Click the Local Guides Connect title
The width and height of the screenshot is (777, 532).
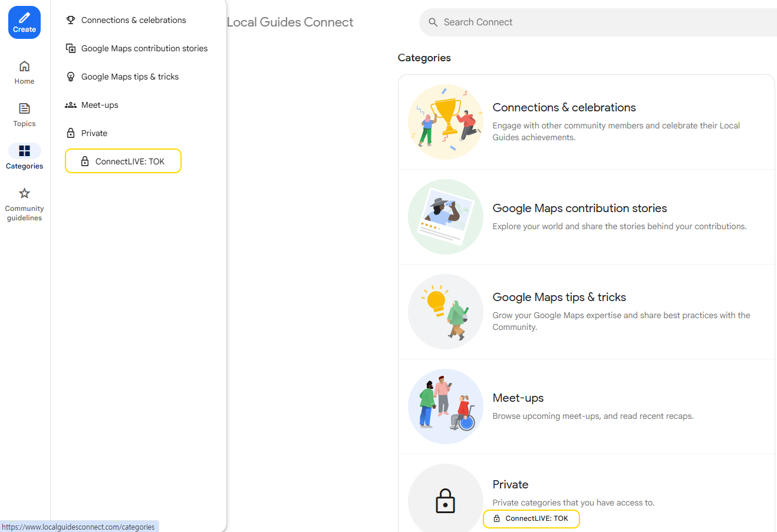click(290, 22)
